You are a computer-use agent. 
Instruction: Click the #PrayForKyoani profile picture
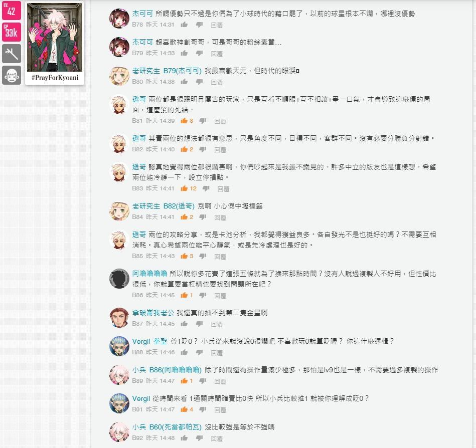click(x=55, y=37)
